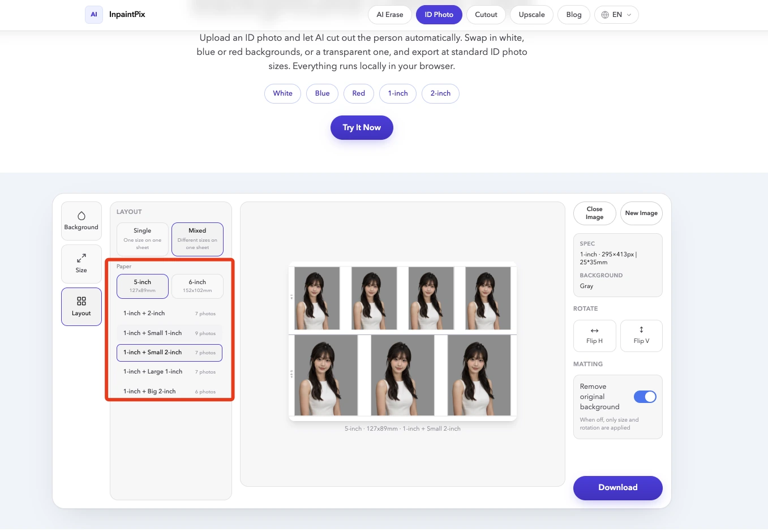This screenshot has height=532, width=768.
Task: Click the Close Image button
Action: [594, 213]
